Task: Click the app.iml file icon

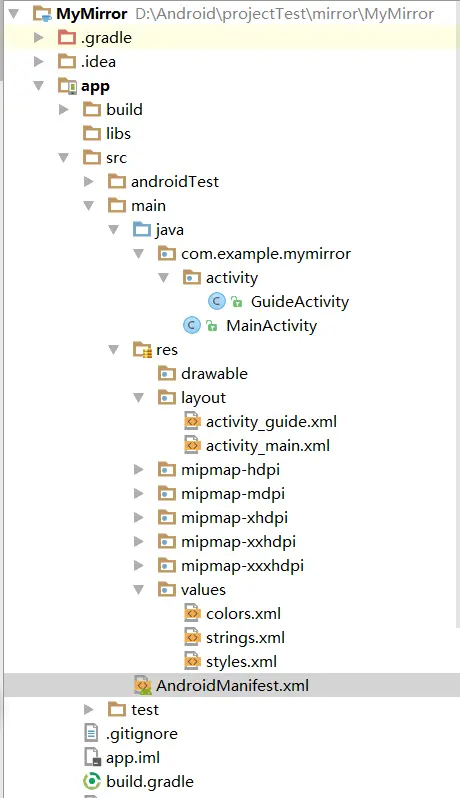Action: (x=92, y=757)
